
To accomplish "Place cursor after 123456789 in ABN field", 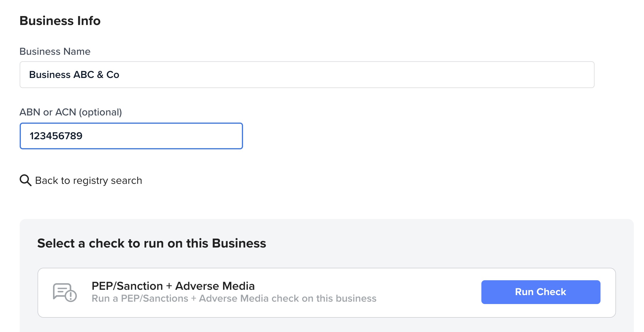I will pyautogui.click(x=83, y=136).
